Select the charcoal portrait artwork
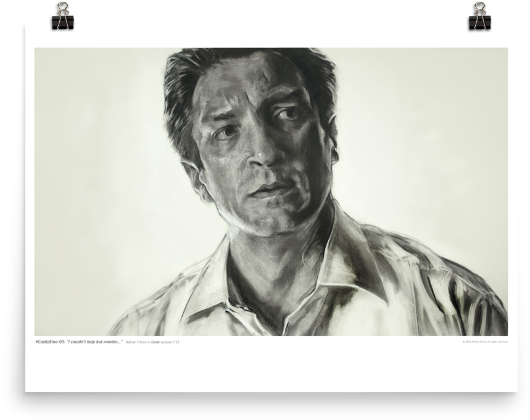Screen dimensions: 530x420 click(270, 191)
